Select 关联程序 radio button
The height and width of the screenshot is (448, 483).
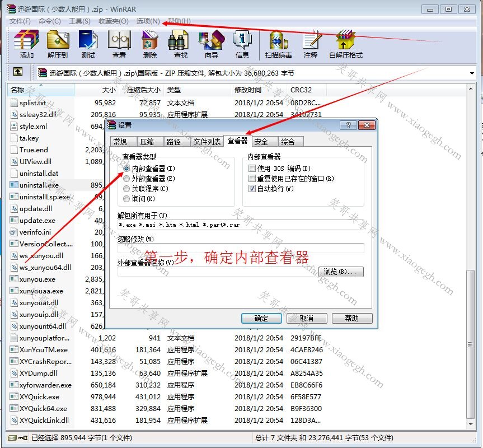[126, 189]
